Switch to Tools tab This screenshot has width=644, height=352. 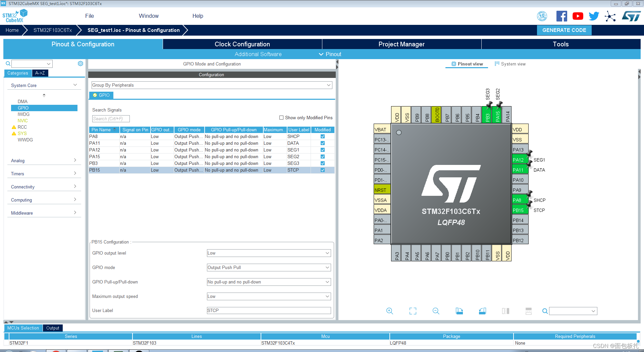(x=561, y=44)
